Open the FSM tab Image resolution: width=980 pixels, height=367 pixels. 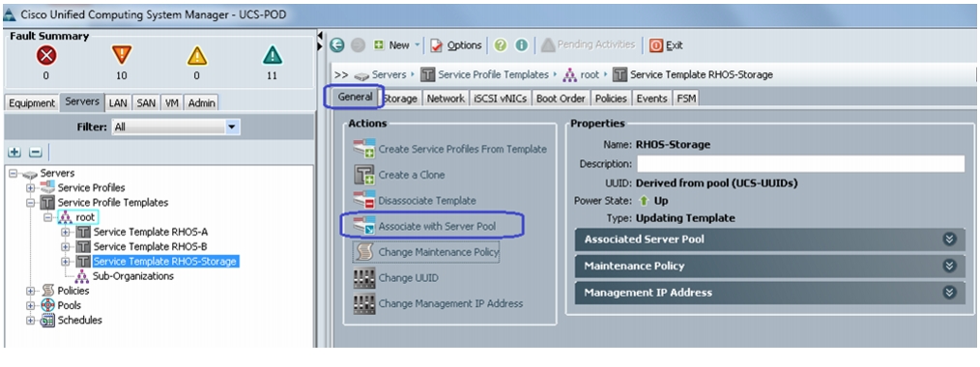point(686,98)
